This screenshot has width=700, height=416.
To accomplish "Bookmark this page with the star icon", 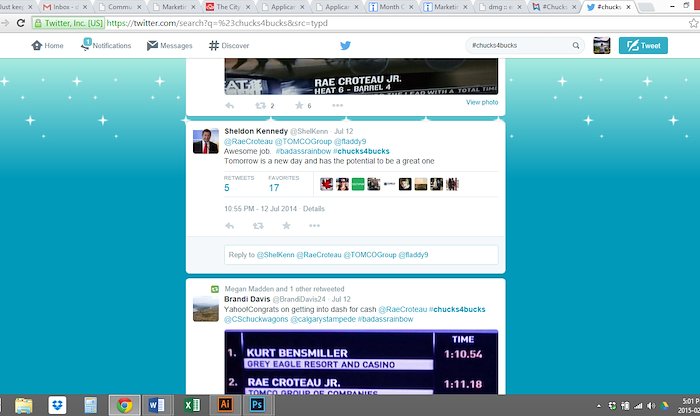I will click(693, 23).
